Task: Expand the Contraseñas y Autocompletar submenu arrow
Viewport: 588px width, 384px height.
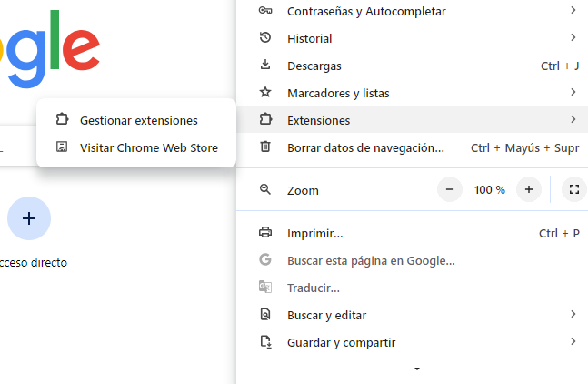Action: pyautogui.click(x=573, y=10)
